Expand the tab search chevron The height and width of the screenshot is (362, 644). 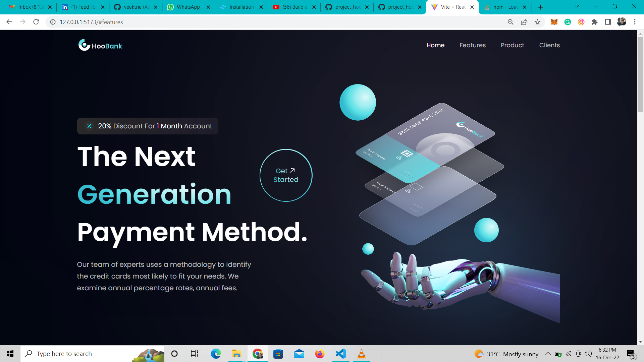[x=577, y=6]
